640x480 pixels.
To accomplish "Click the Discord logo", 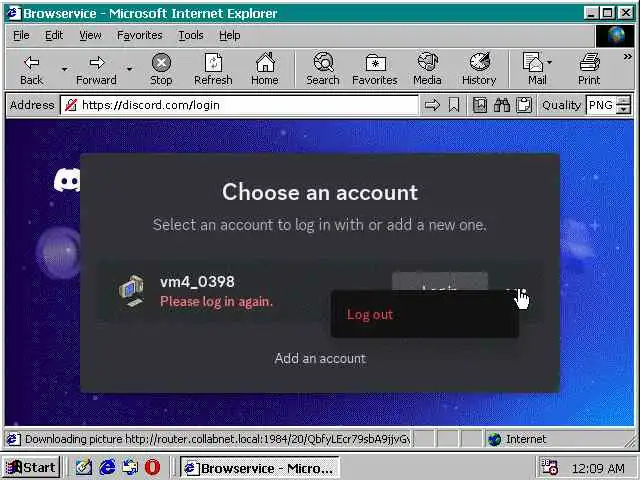I will [x=67, y=180].
